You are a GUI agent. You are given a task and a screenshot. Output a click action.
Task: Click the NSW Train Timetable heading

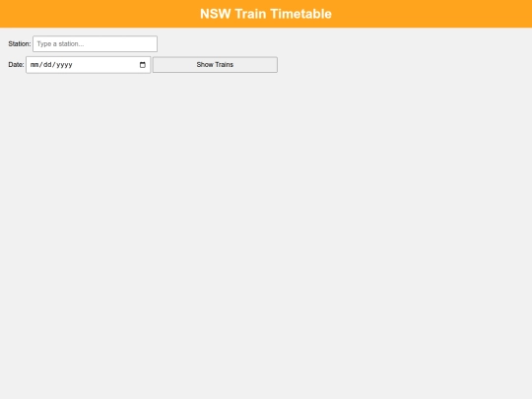(266, 14)
